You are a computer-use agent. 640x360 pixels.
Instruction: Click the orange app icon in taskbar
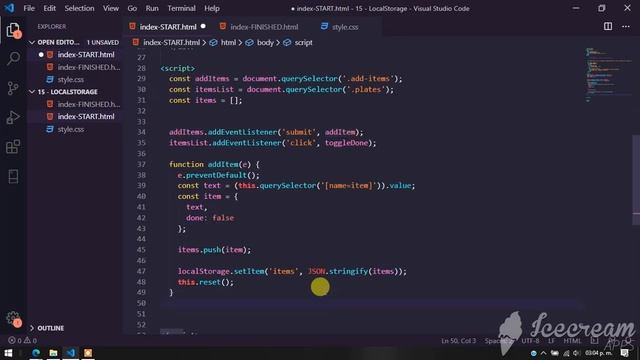coord(88,353)
